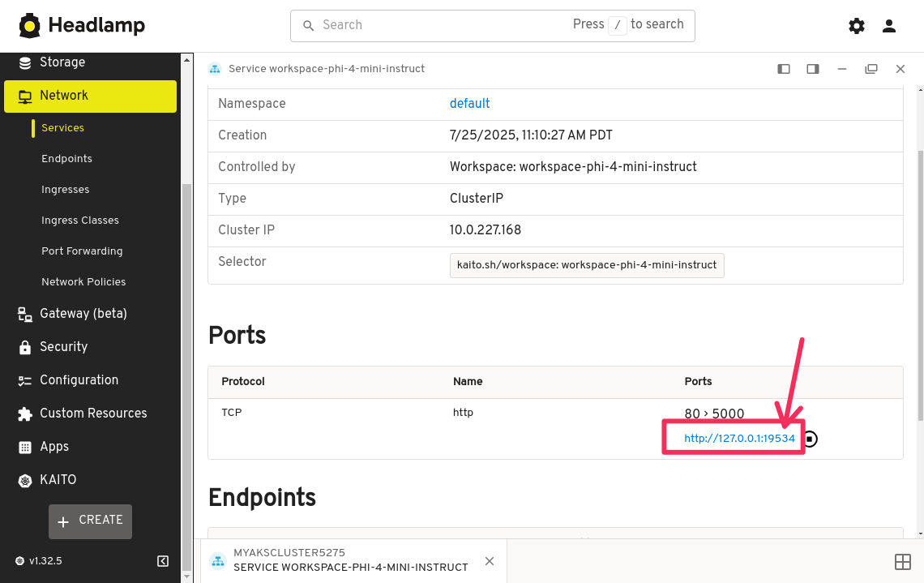
Task: Open the Network Policies page
Action: [83, 282]
